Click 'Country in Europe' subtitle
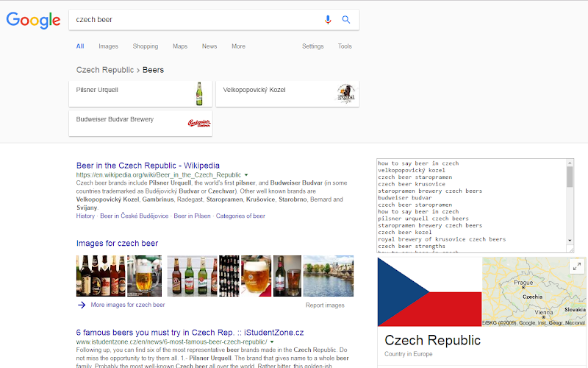This screenshot has width=588, height=368. (x=409, y=354)
